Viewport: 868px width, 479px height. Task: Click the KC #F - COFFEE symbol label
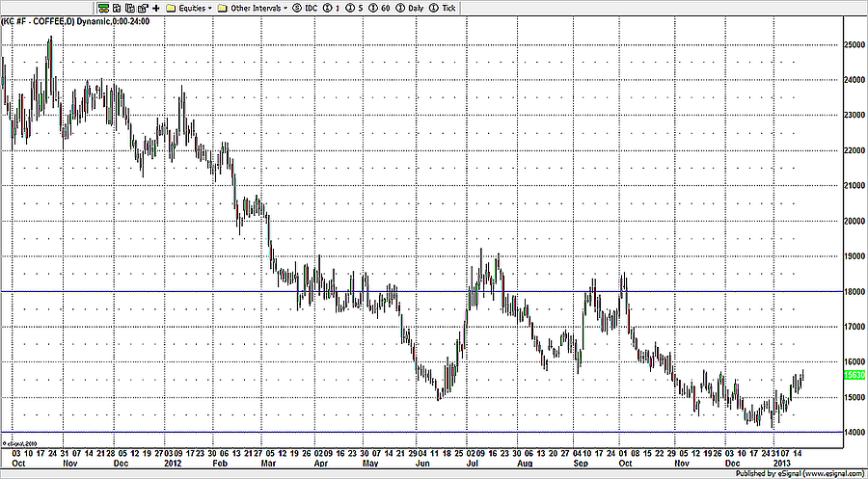(x=39, y=20)
